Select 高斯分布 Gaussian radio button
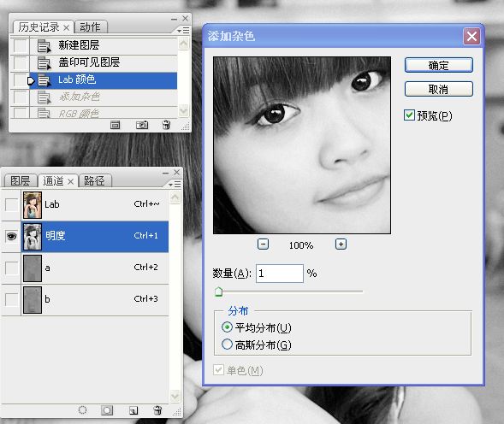Viewport: 504px width, 424px height. coord(227,344)
